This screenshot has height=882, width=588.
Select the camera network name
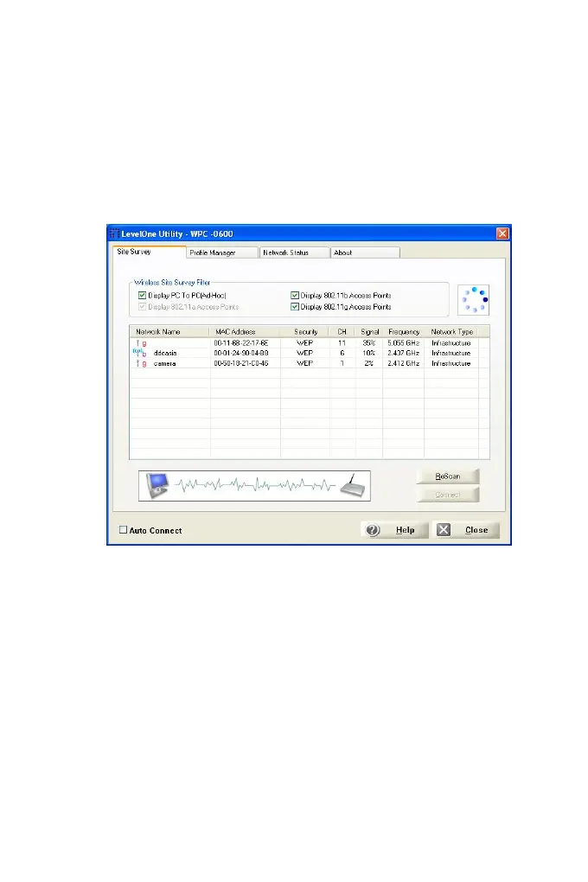[x=165, y=363]
